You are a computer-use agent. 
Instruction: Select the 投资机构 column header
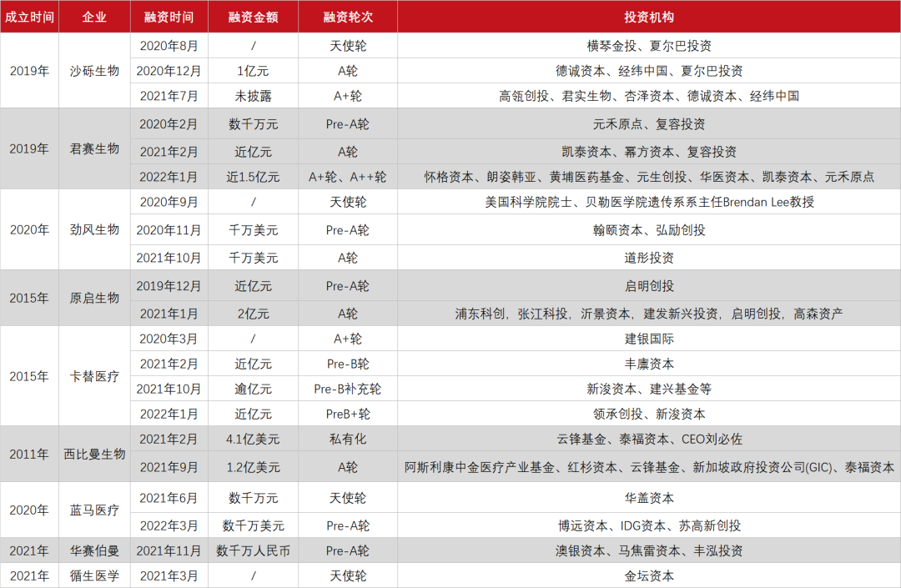click(x=648, y=17)
